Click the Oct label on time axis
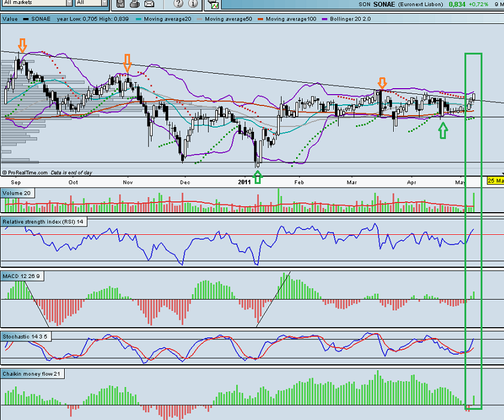 pyautogui.click(x=73, y=182)
